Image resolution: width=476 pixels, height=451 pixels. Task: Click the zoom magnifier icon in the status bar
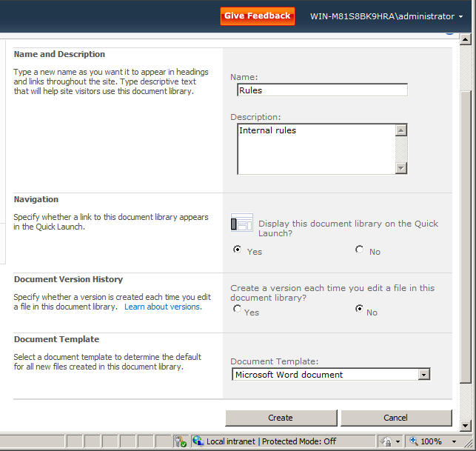point(414,441)
